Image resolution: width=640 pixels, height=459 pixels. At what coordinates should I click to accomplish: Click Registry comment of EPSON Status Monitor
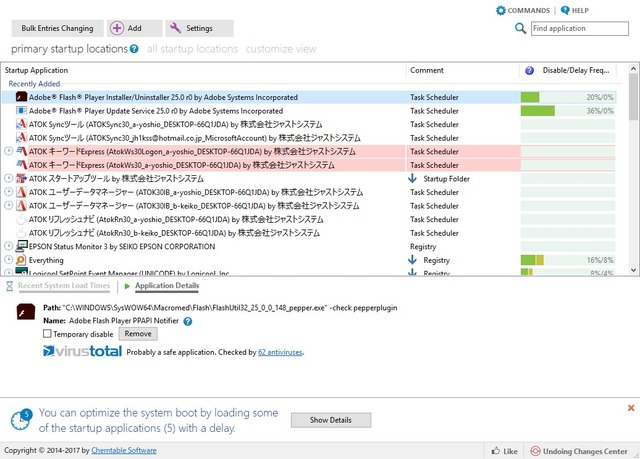coord(423,246)
